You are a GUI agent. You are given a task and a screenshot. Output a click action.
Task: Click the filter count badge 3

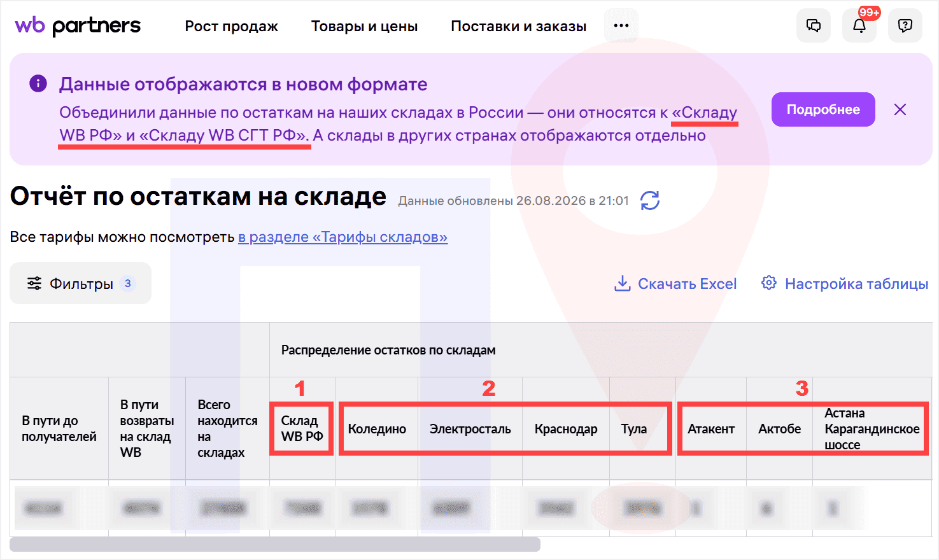[x=128, y=283]
